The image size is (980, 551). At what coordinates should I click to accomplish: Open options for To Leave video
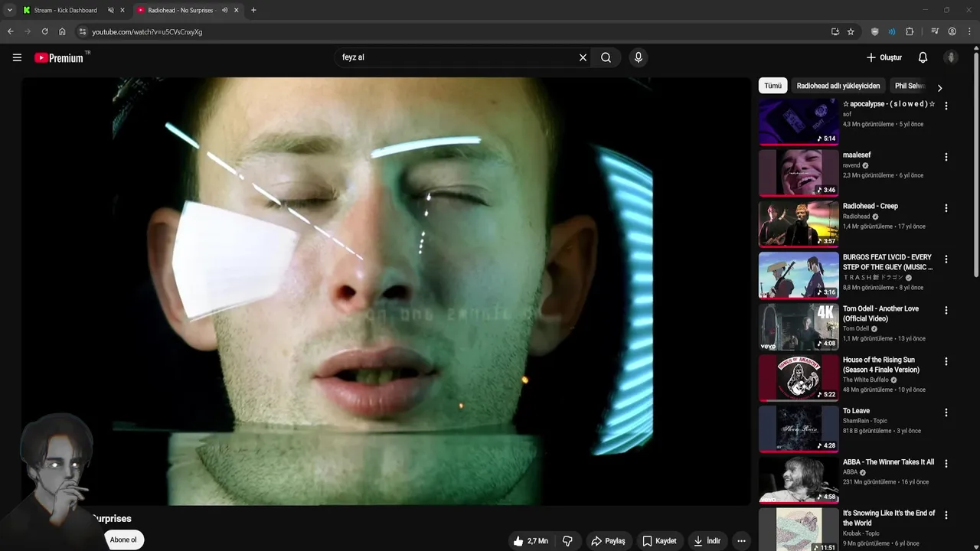pyautogui.click(x=946, y=412)
